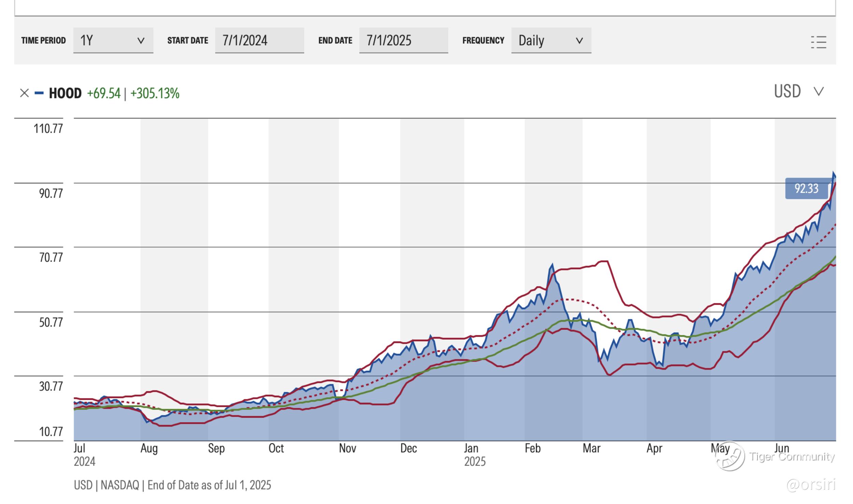Click the 92.33 price label tag
Image resolution: width=853 pixels, height=504 pixels.
tap(806, 189)
